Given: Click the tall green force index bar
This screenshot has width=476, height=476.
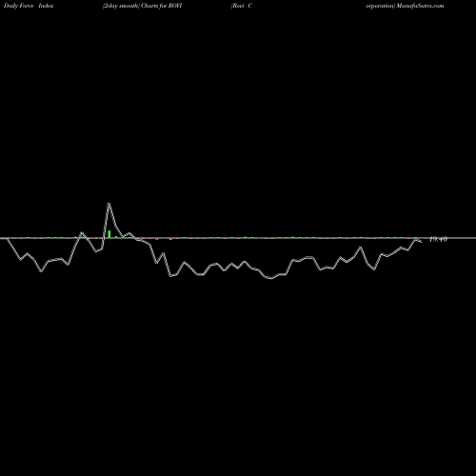Looking at the screenshot, I should [109, 234].
